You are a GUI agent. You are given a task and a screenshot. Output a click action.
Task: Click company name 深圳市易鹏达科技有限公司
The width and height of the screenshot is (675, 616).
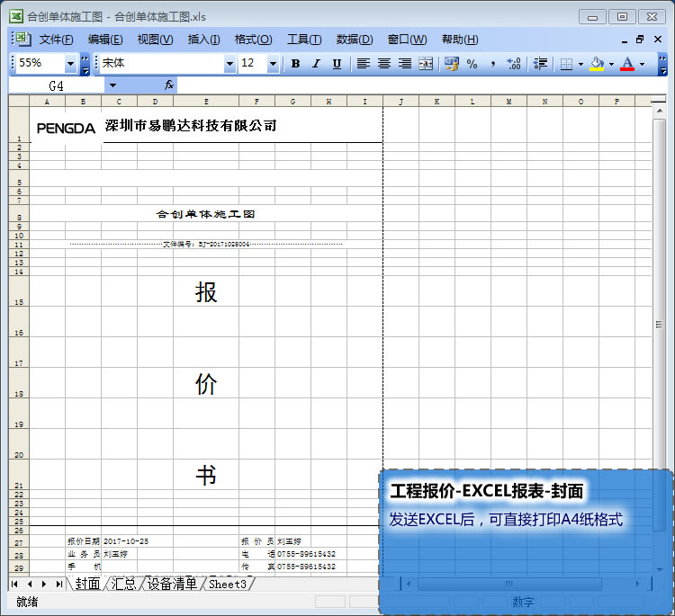click(190, 126)
